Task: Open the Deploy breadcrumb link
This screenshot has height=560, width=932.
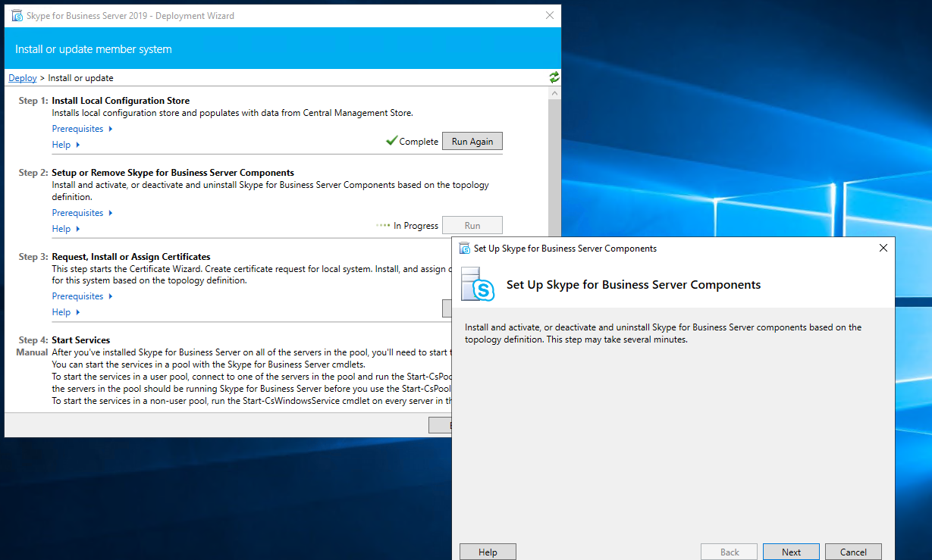Action: coord(23,78)
